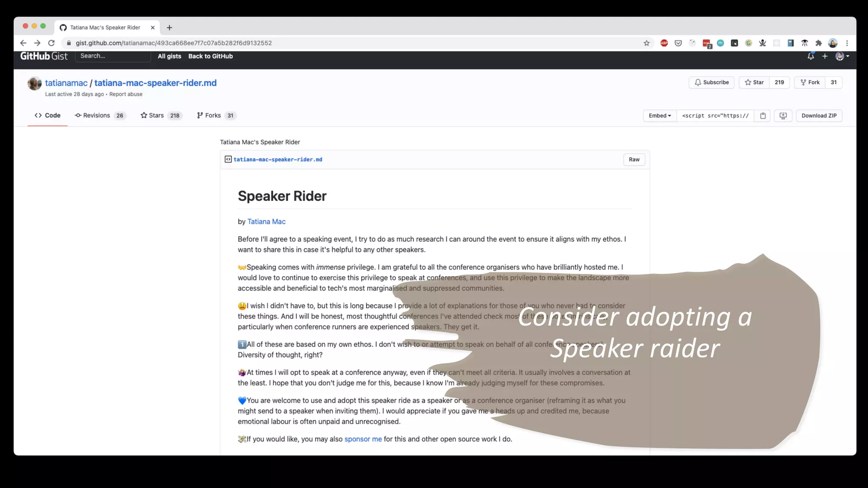This screenshot has width=868, height=488.
Task: Report abuse for this gist
Action: coord(125,94)
